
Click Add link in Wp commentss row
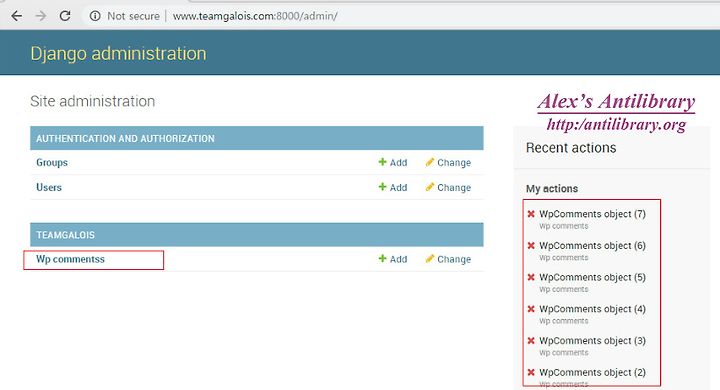coord(398,259)
